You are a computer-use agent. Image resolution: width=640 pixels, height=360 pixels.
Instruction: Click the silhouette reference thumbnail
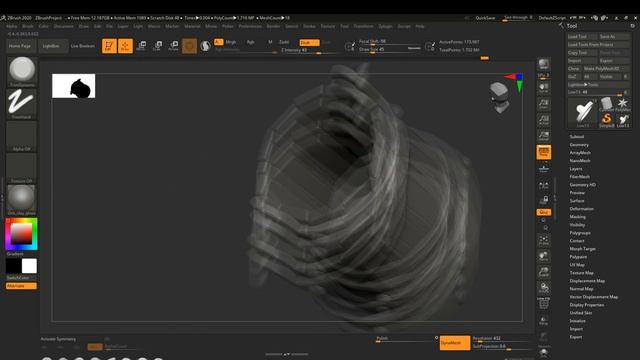73,86
